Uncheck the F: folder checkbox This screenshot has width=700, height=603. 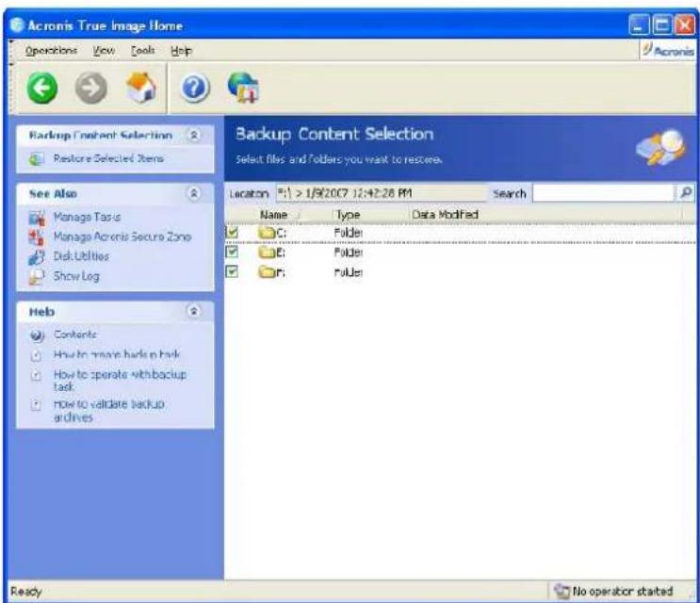click(x=232, y=271)
